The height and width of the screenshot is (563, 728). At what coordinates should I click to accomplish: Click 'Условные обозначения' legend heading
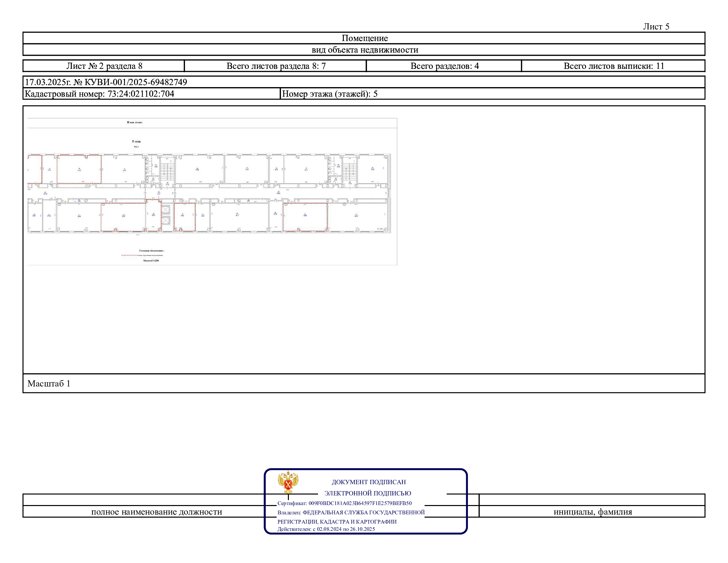152,250
